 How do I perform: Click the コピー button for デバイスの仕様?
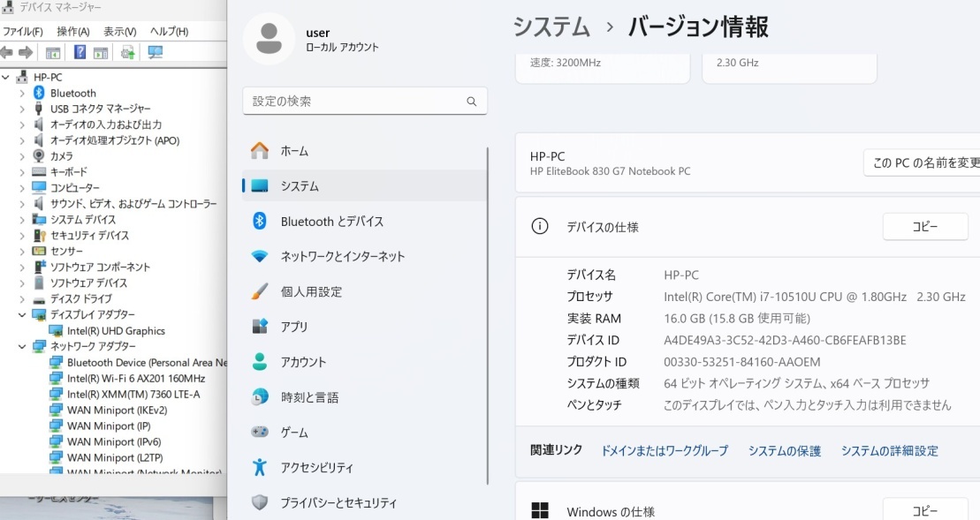(925, 226)
